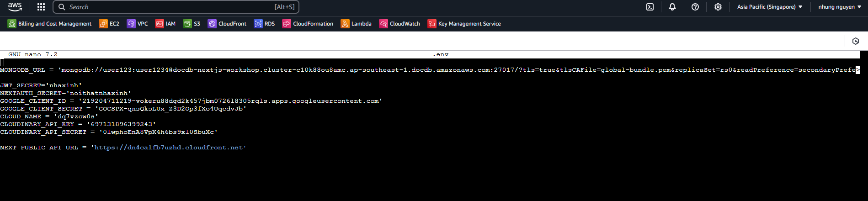This screenshot has height=201, width=868.
Task: Open the Lambda service shortcut
Action: click(x=356, y=24)
